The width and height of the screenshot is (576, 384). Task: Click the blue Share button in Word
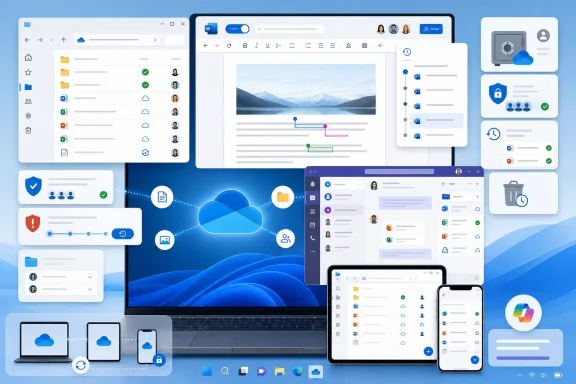(x=431, y=29)
